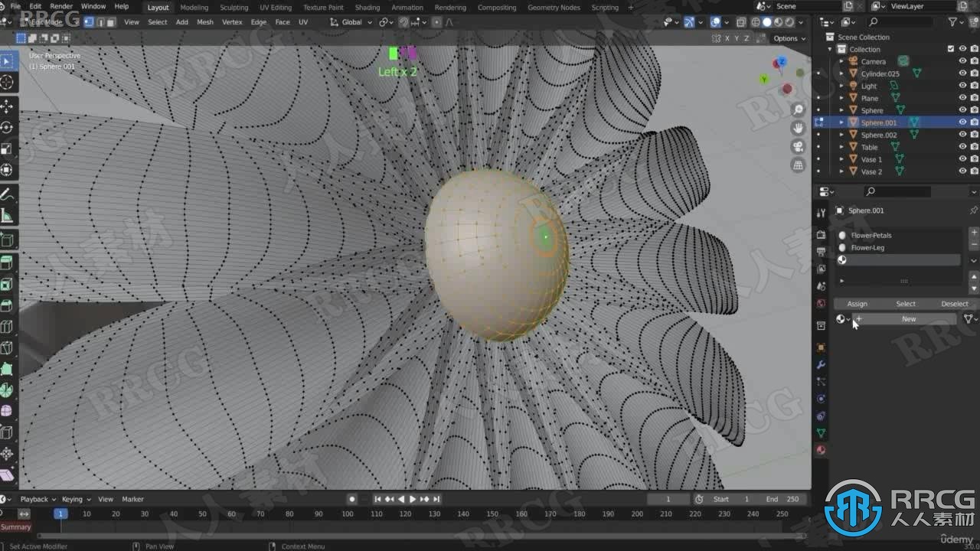Select the Measure tool

click(7, 215)
